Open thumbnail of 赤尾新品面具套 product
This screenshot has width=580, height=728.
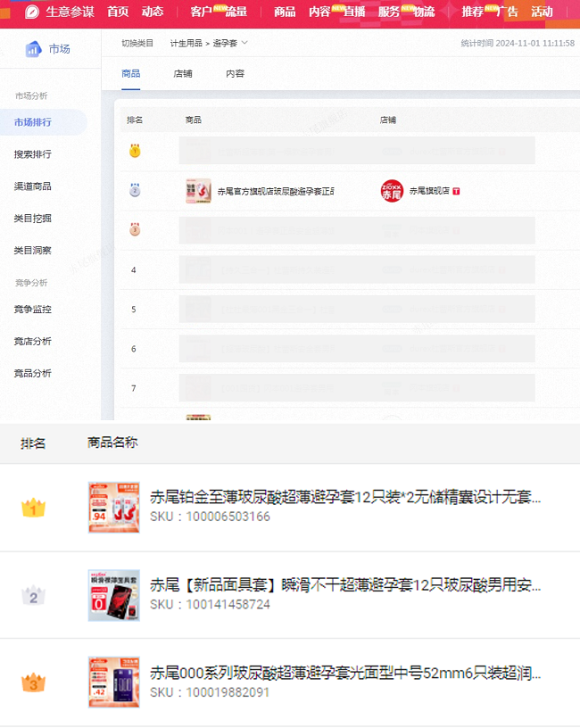pyautogui.click(x=114, y=595)
